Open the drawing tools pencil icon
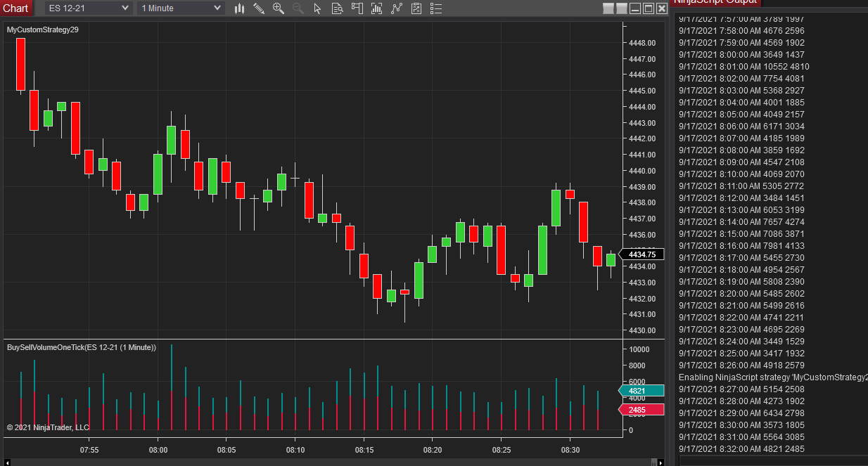This screenshot has height=466, width=868. click(259, 8)
